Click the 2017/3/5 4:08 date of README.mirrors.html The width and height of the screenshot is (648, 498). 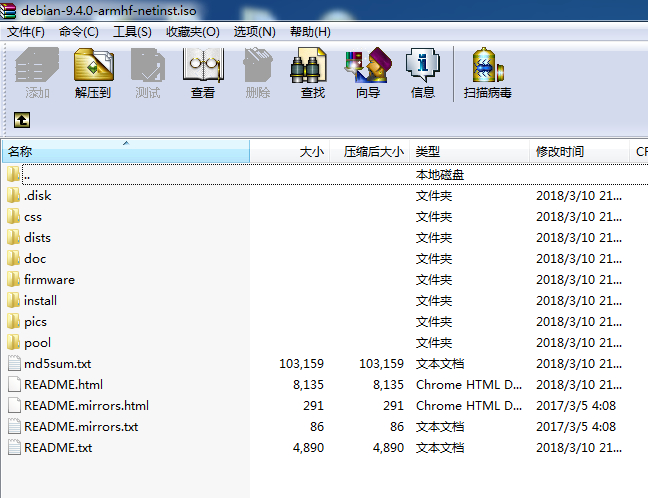[576, 405]
